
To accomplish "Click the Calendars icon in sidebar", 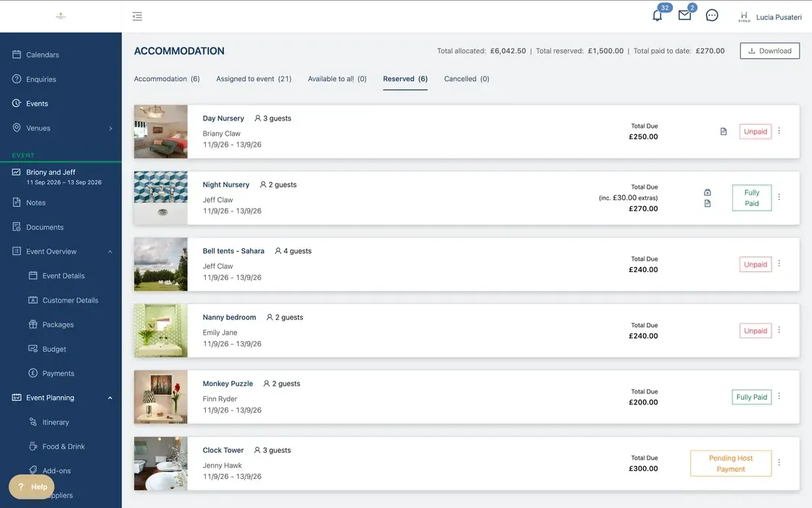I will coord(17,54).
